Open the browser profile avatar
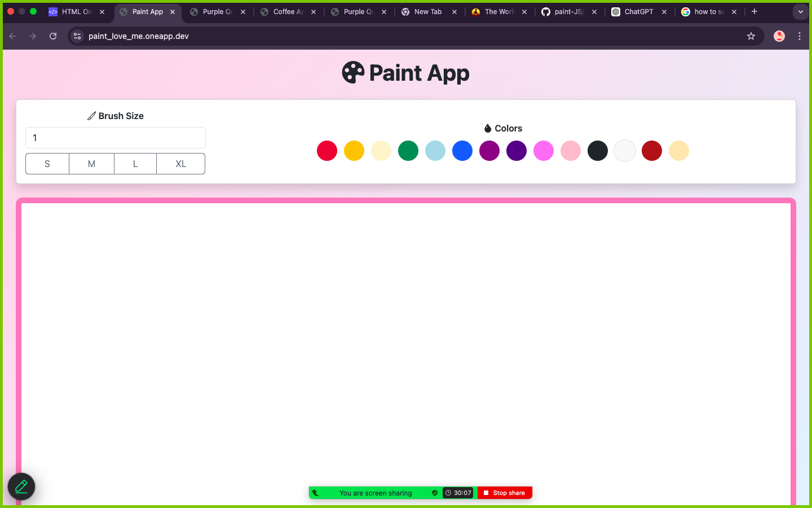Viewport: 812px width, 508px height. (x=779, y=36)
